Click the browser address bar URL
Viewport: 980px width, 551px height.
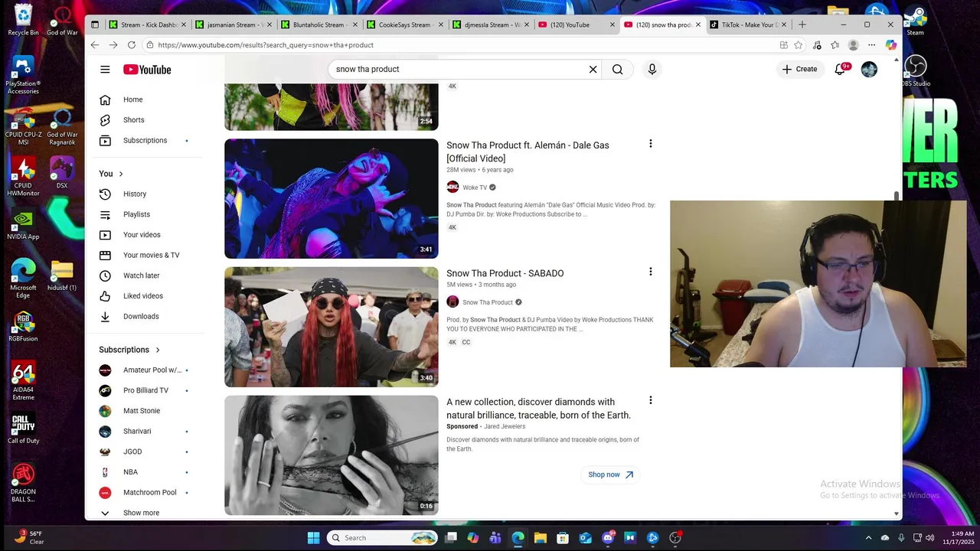click(x=266, y=45)
